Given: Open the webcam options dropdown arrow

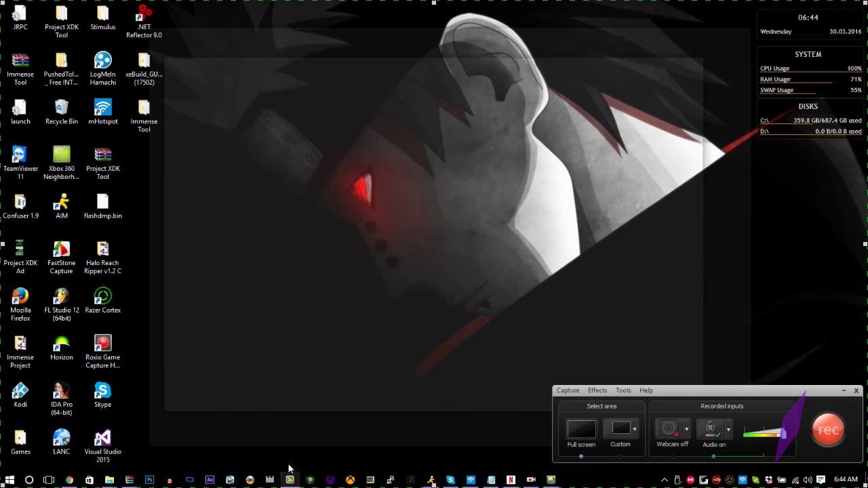Looking at the screenshot, I should pos(686,429).
